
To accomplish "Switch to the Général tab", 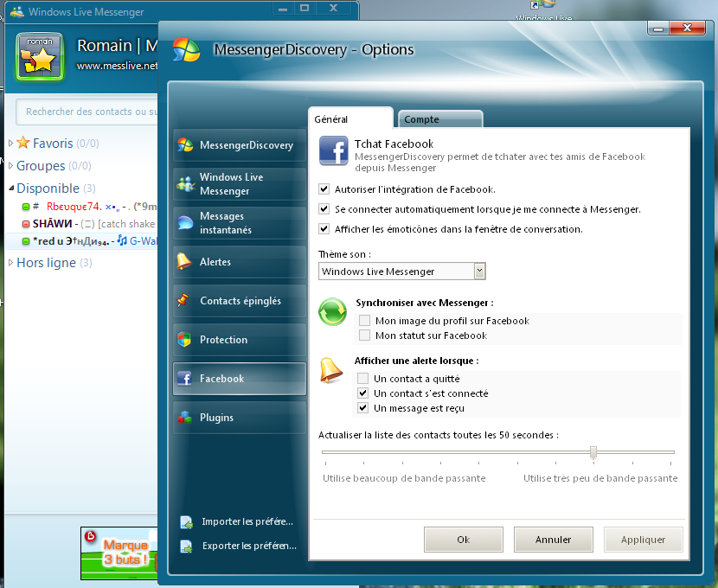I will (x=350, y=118).
